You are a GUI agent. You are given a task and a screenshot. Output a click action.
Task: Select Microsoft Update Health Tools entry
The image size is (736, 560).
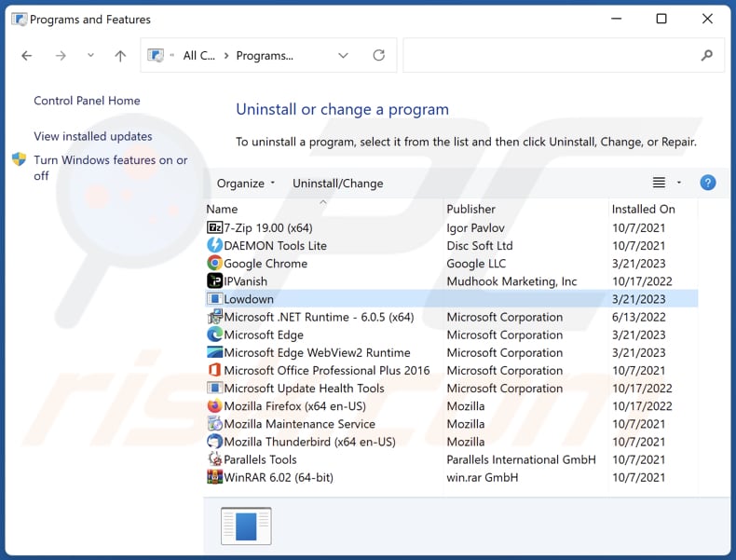[452, 389]
